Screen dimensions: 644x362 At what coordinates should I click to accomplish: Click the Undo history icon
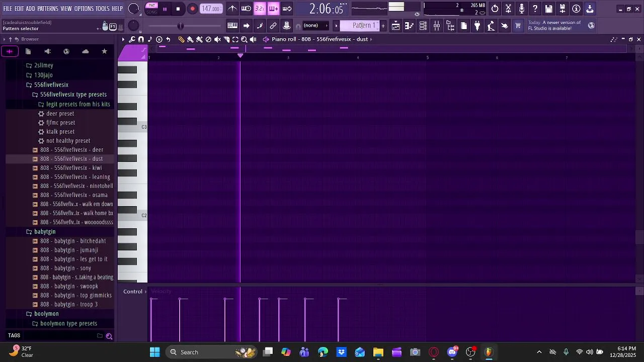pos(495,9)
